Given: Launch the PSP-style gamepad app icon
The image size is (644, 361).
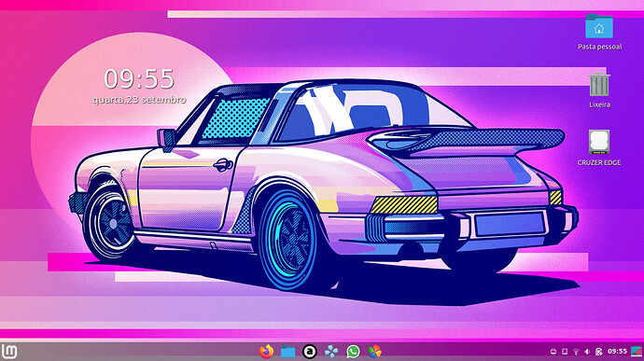Looking at the screenshot, I should [331, 352].
